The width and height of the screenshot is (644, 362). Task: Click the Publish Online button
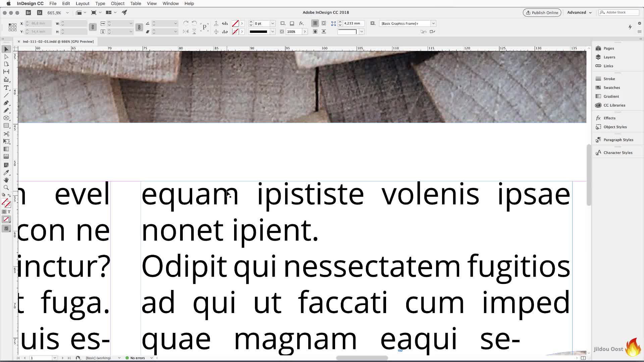coord(542,12)
